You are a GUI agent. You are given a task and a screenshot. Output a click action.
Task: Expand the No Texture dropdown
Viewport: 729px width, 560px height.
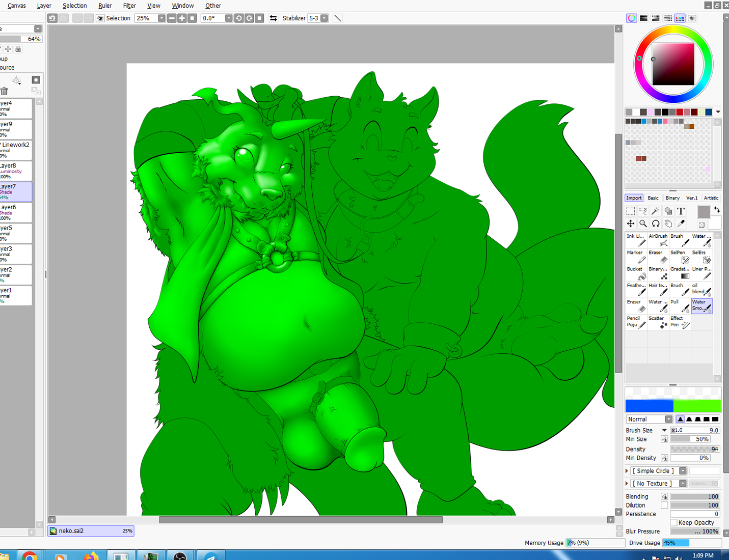point(683,484)
